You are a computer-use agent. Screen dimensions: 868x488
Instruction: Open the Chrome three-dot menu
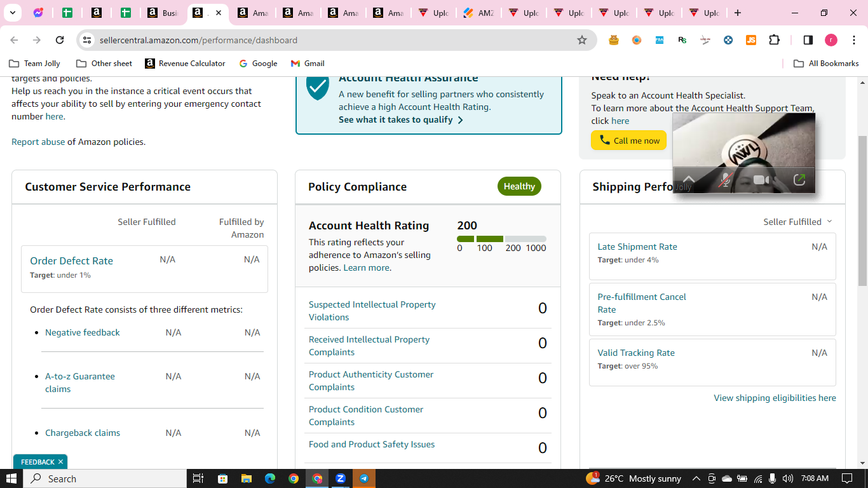(854, 40)
